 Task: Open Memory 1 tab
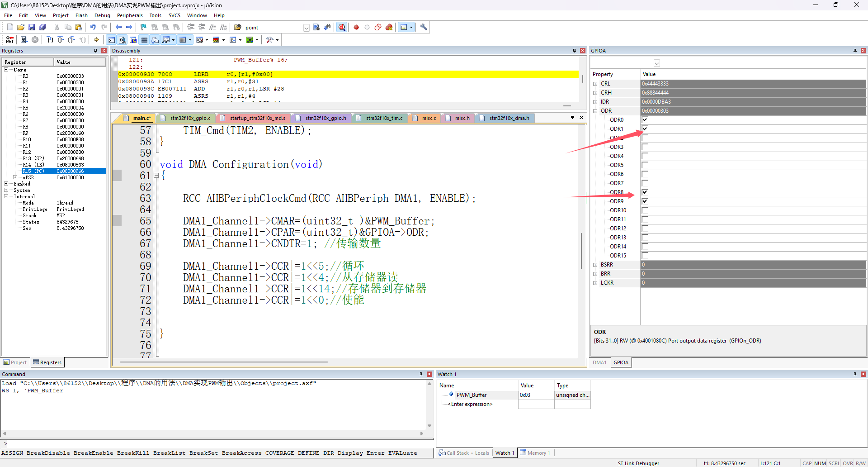(x=535, y=453)
